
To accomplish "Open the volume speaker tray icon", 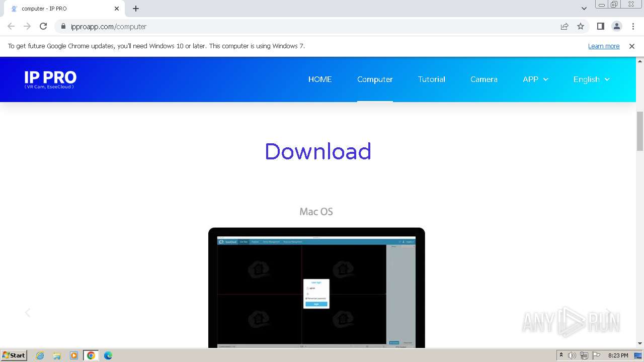I will (x=572, y=355).
